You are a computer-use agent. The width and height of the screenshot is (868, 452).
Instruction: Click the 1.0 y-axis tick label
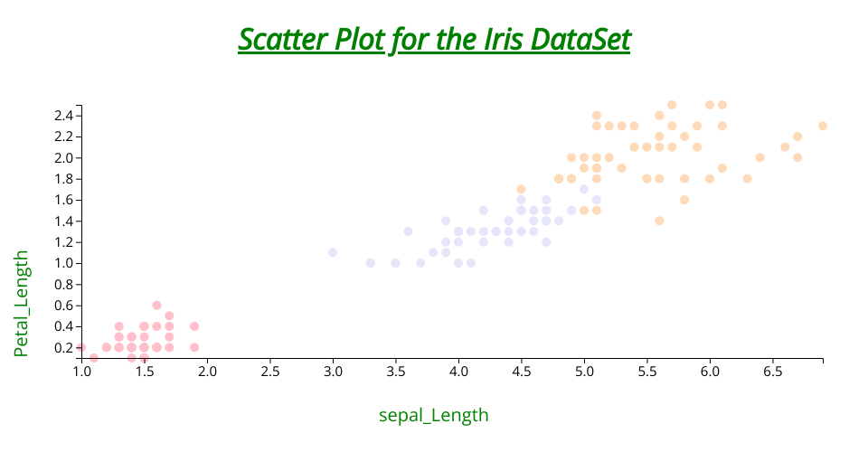[62, 263]
